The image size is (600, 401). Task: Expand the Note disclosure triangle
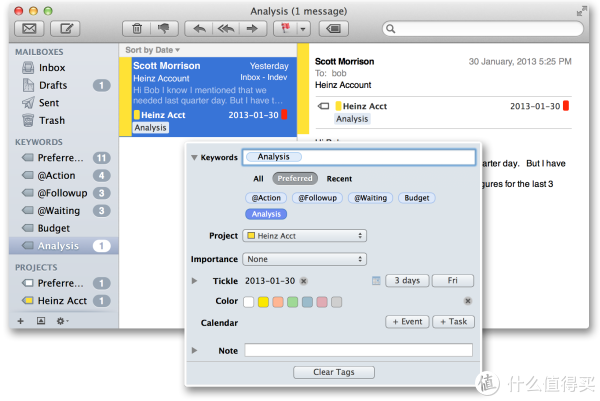(195, 350)
